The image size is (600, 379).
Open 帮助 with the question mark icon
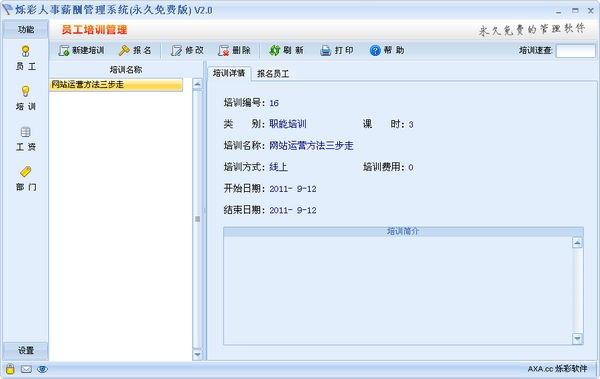coord(375,50)
